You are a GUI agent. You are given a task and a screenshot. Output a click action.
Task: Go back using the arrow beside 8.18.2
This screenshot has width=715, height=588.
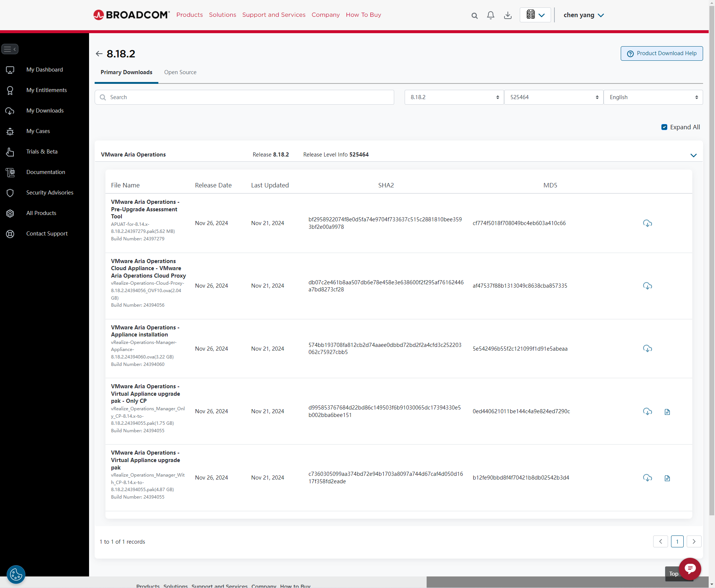pyautogui.click(x=99, y=54)
